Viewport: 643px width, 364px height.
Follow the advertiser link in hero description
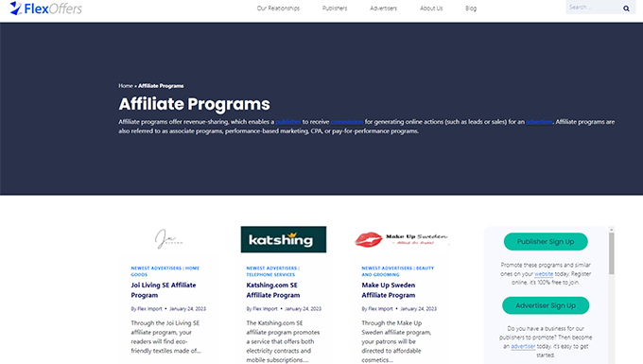tap(539, 122)
